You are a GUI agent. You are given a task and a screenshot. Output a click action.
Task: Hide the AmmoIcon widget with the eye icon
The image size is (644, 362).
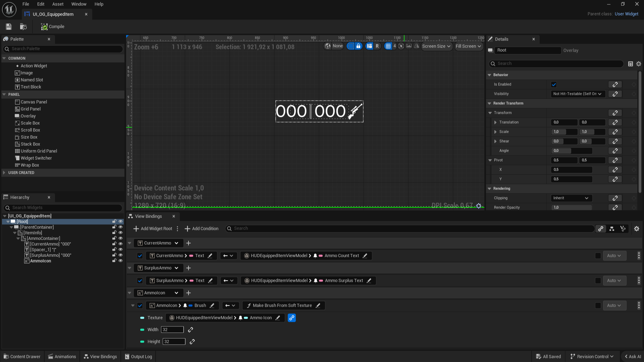coord(120,261)
